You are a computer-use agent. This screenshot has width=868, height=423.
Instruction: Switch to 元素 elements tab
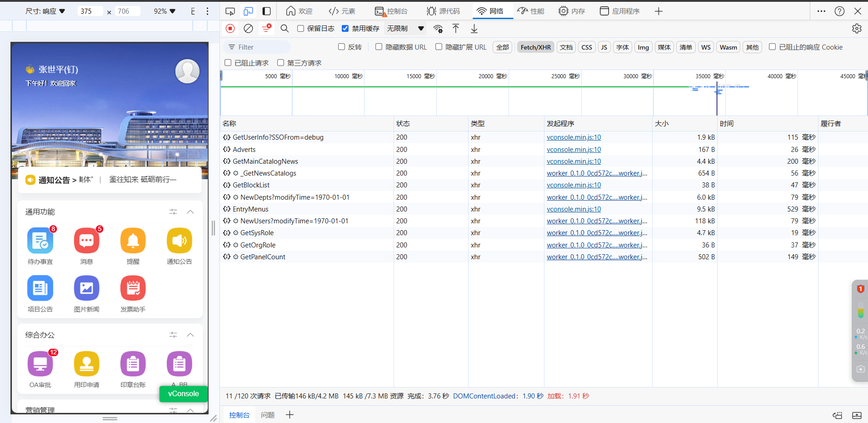coord(342,11)
